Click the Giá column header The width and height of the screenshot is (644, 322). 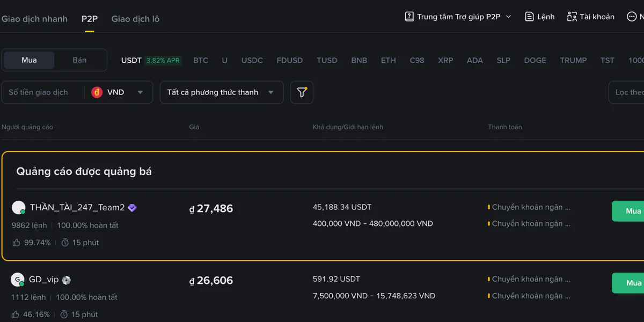(194, 127)
